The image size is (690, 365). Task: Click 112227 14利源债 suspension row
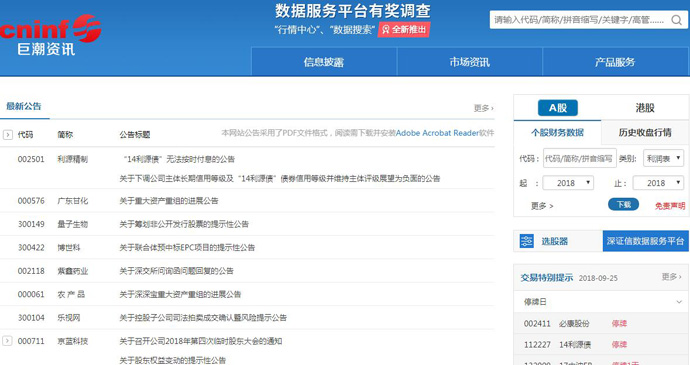click(x=601, y=344)
